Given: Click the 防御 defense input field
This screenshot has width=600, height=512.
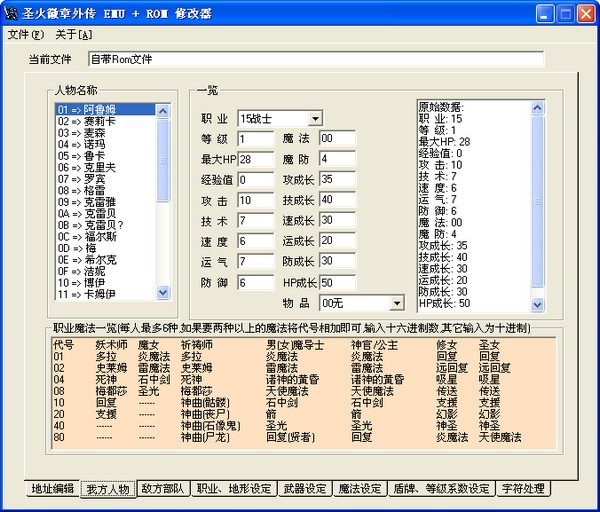Looking at the screenshot, I should (x=256, y=283).
